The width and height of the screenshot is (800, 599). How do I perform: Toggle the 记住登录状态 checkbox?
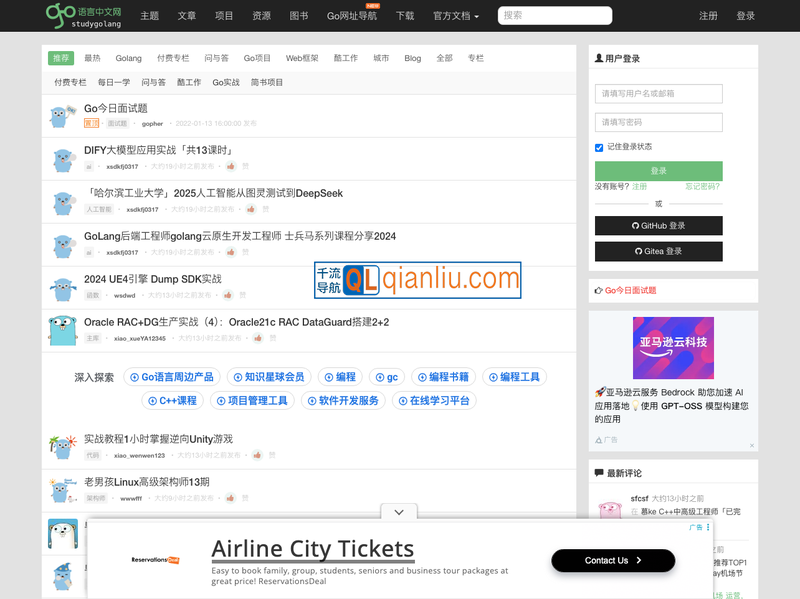(598, 145)
